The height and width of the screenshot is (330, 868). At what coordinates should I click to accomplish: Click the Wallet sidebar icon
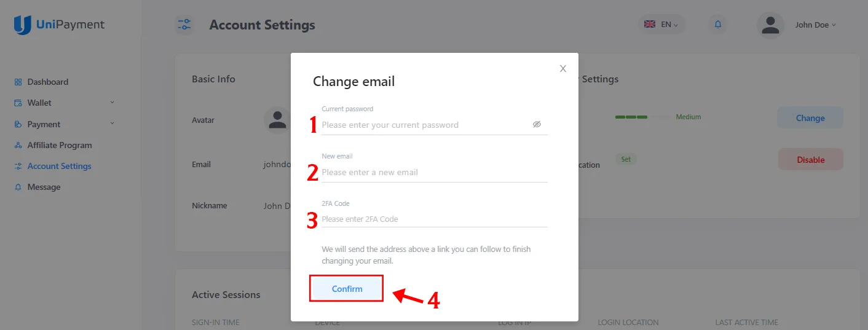(x=18, y=103)
